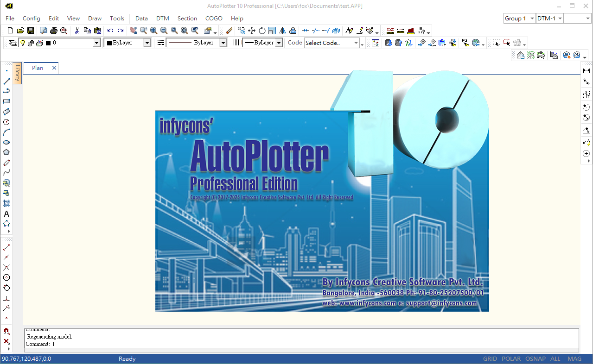Select the Ellipse drawing tool
The image size is (593, 364).
pos(6,142)
